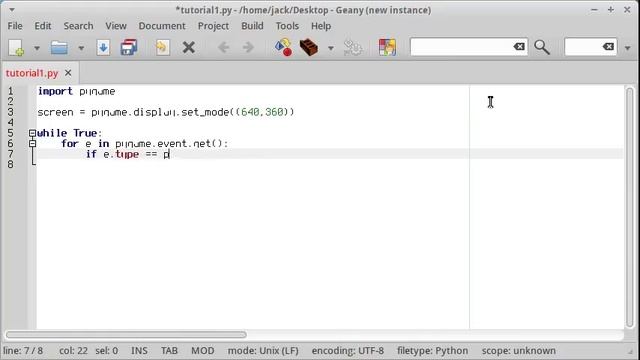Screen dimensions: 640x360
Task: Click MOD indicator in status bar
Action: click(203, 351)
